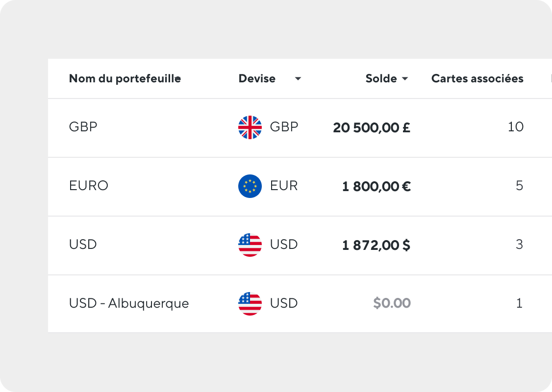Screen dimensions: 552x392
Task: Click the Cartes associées column header
Action: coord(477,78)
